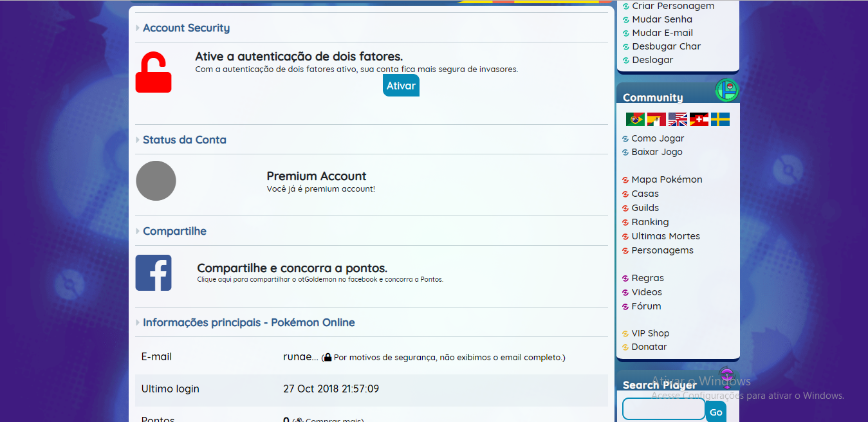The height and width of the screenshot is (422, 868).
Task: Open the Ranking menu item
Action: coord(650,222)
